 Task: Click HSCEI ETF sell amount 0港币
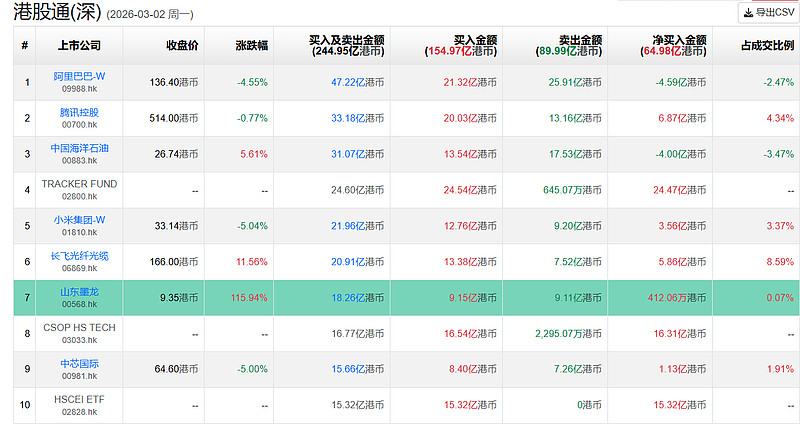point(589,405)
